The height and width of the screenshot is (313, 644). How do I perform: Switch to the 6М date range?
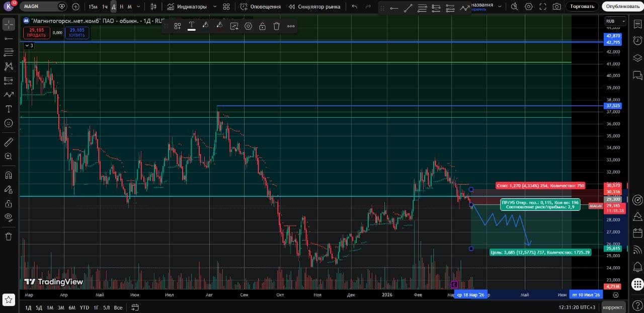pos(72,307)
